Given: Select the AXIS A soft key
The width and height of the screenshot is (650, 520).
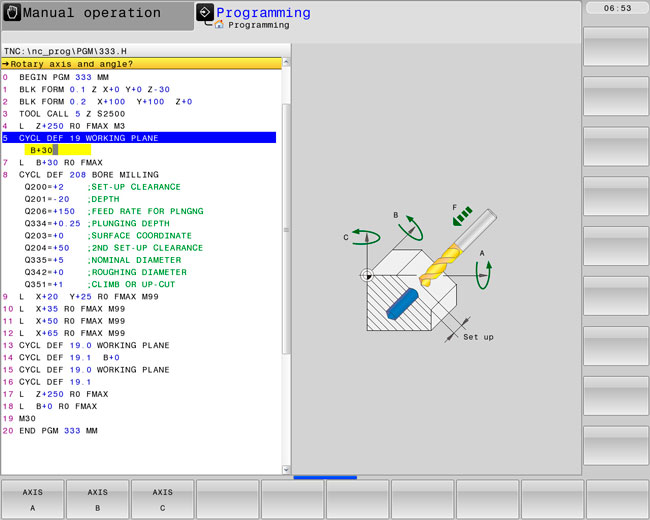Looking at the screenshot, I should (x=33, y=499).
